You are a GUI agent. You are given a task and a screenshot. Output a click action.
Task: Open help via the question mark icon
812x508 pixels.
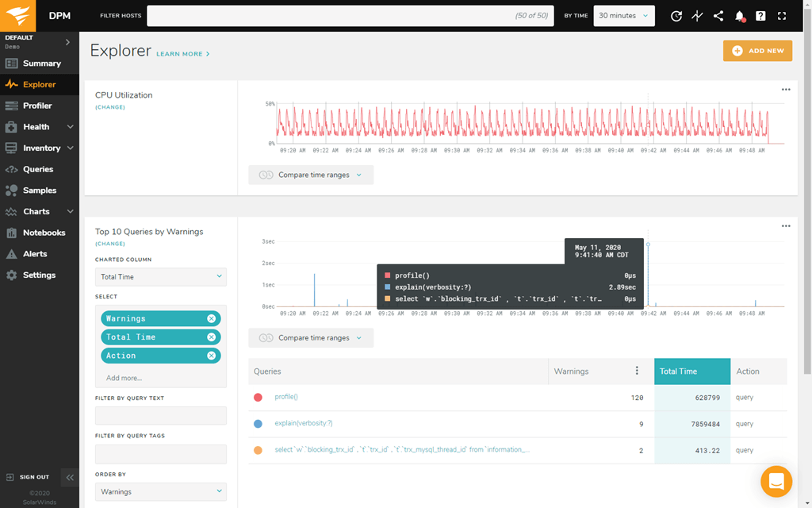(x=760, y=15)
